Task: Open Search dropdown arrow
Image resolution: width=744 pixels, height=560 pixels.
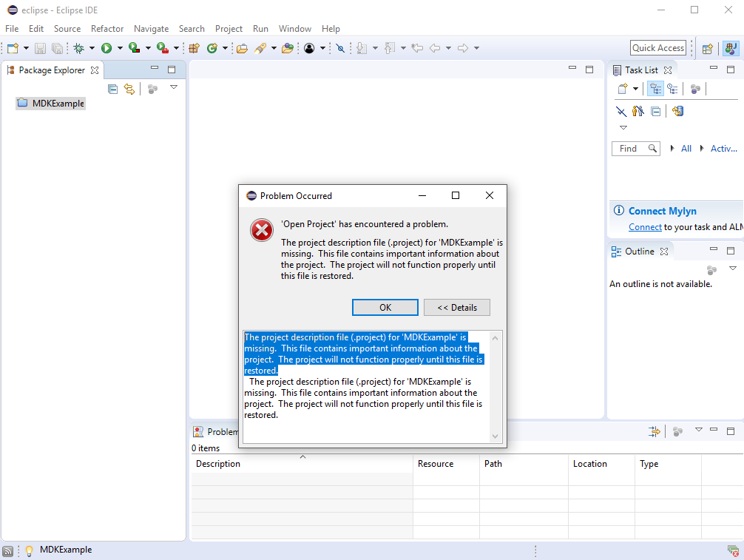Action: point(274,48)
